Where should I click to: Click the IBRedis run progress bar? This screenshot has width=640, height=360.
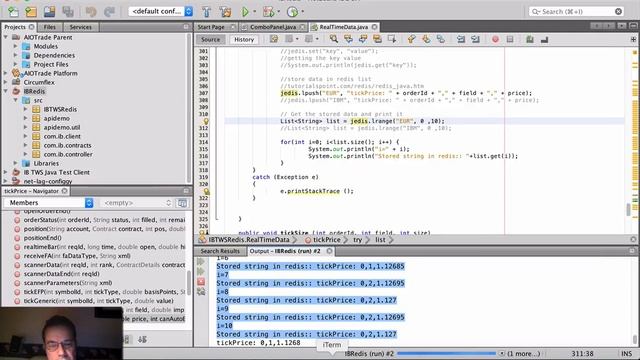[x=446, y=353]
